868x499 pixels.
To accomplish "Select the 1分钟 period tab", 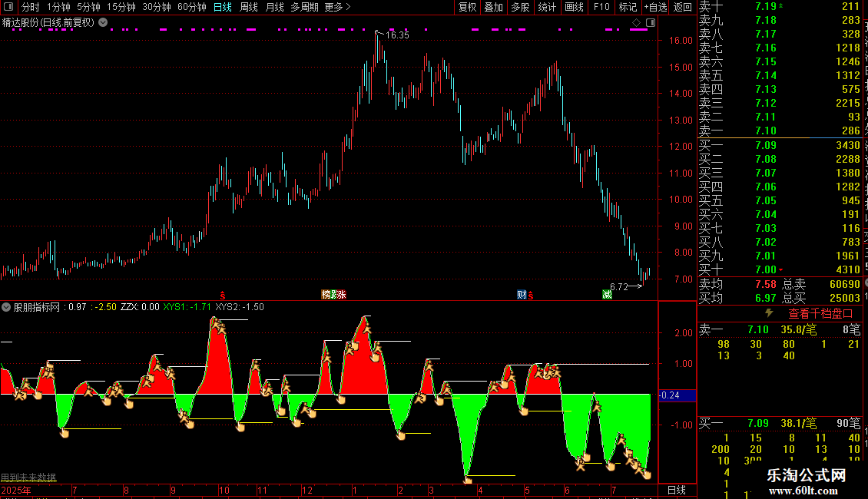I will (x=58, y=7).
